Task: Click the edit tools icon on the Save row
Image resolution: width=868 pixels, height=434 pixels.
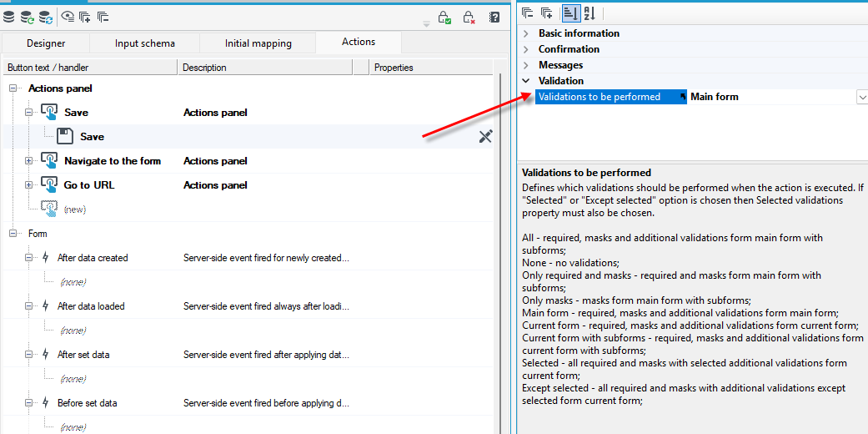Action: click(x=485, y=136)
